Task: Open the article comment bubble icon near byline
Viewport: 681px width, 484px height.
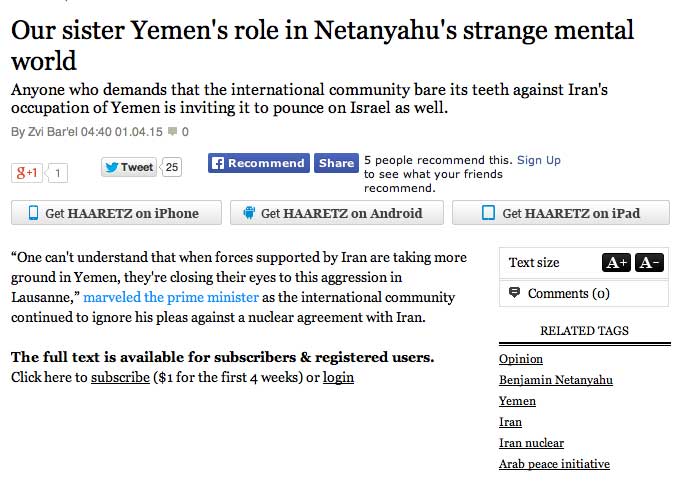Action: coord(173,132)
